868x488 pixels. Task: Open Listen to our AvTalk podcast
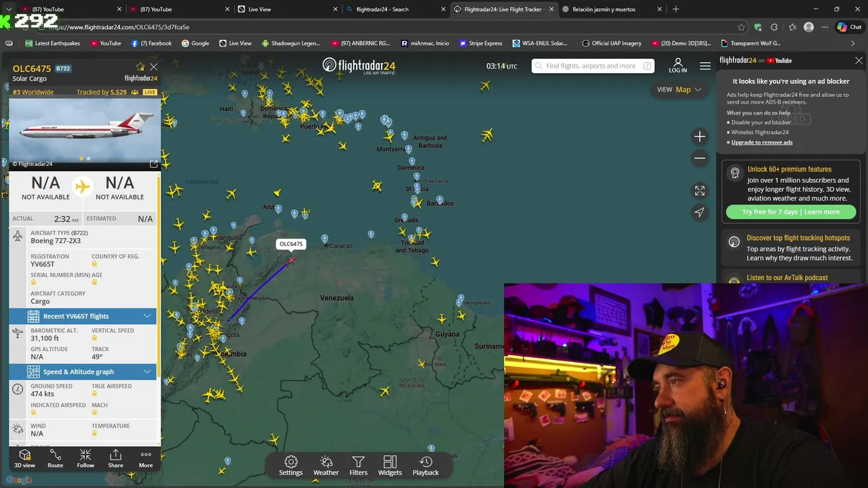coord(787,277)
